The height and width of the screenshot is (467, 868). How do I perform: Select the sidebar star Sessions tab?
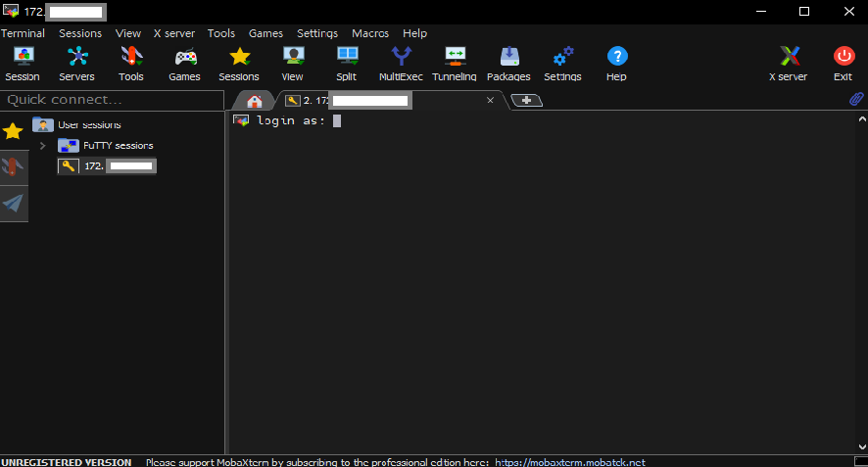coord(14,132)
